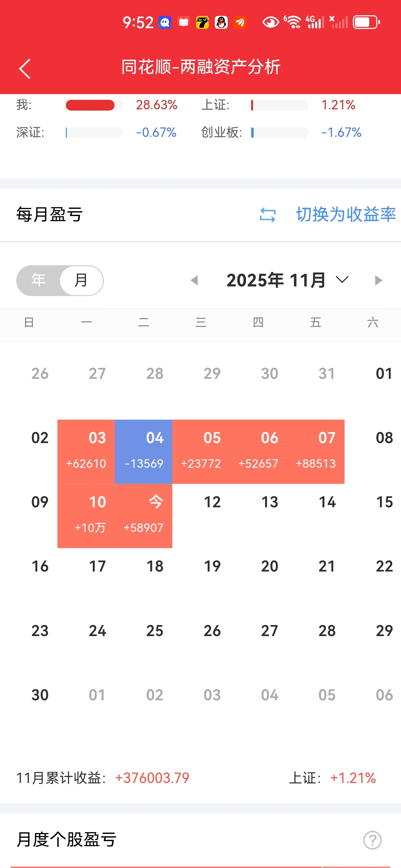The height and width of the screenshot is (868, 401).
Task: Go to previous month arrow
Action: coord(194,280)
